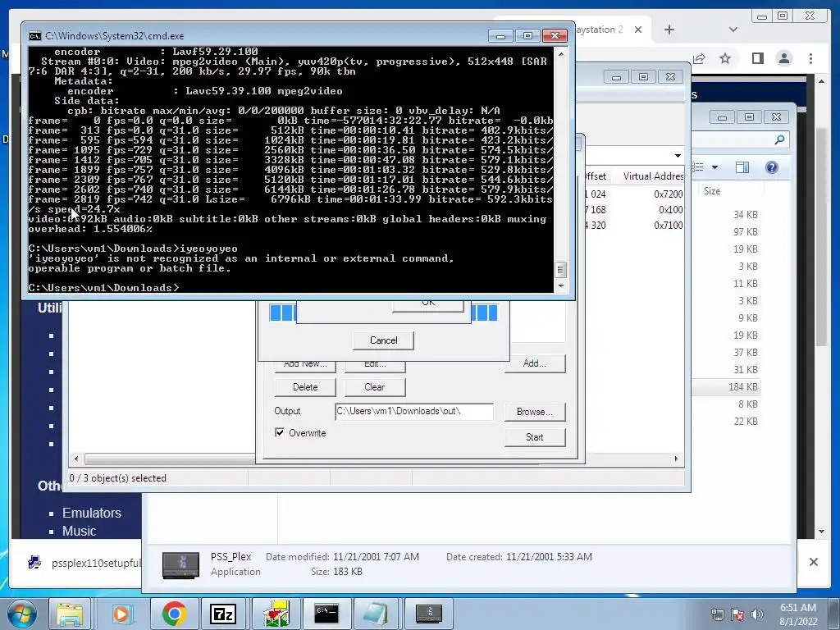Image resolution: width=840 pixels, height=630 pixels.
Task: Open Explorer help question mark
Action: 771,167
